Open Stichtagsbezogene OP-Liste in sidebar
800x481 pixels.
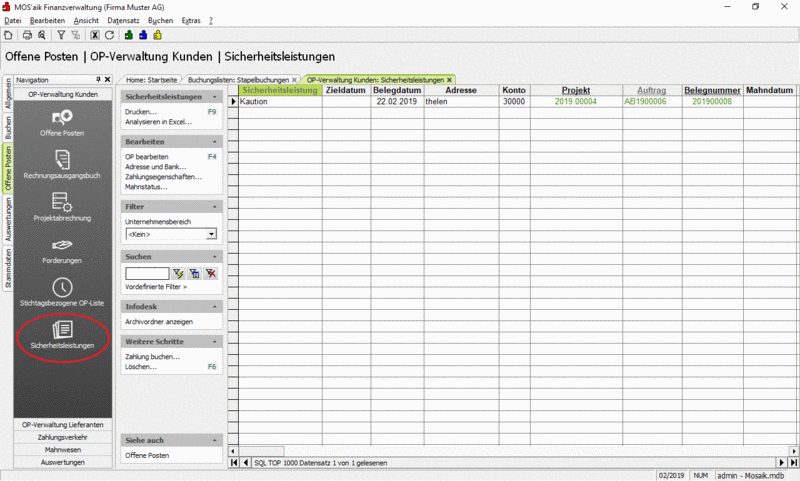point(62,292)
